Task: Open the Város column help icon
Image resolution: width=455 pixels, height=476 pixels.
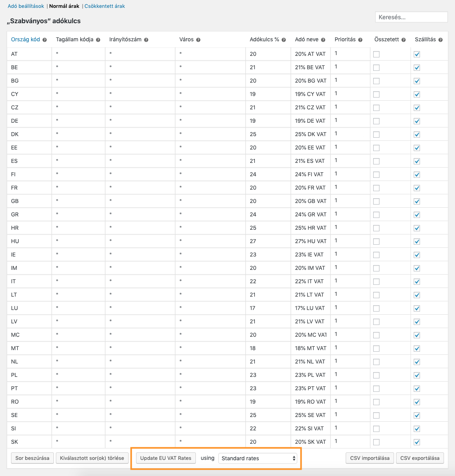Action: coord(199,39)
